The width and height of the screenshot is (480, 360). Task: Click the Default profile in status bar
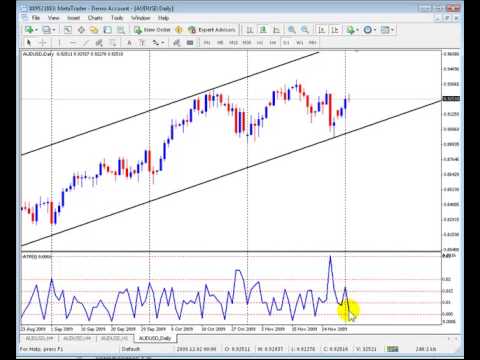131,349
